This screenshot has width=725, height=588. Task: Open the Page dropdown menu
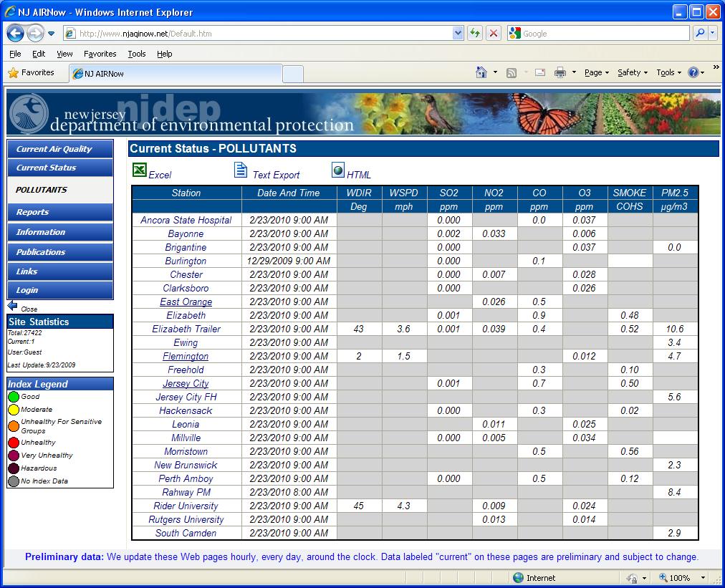coord(593,72)
